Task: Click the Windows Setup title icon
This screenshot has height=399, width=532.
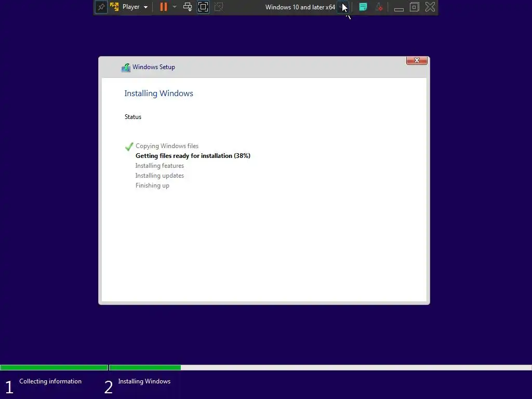Action: click(126, 68)
